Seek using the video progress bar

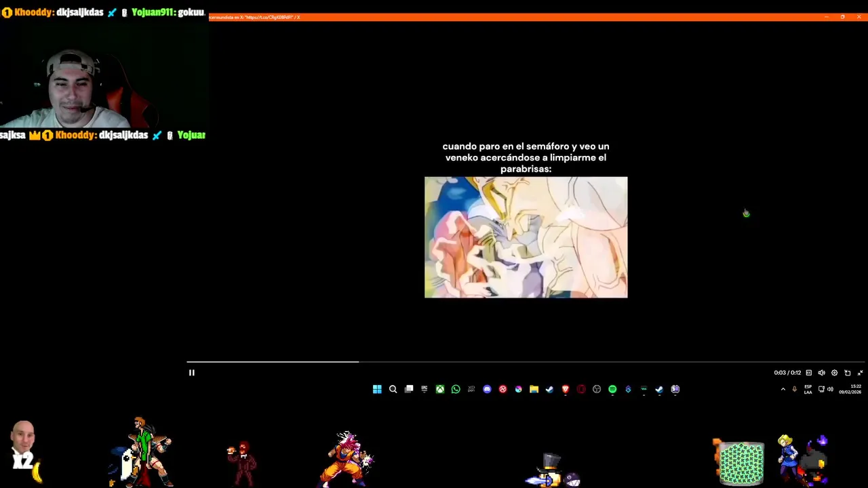coord(526,362)
